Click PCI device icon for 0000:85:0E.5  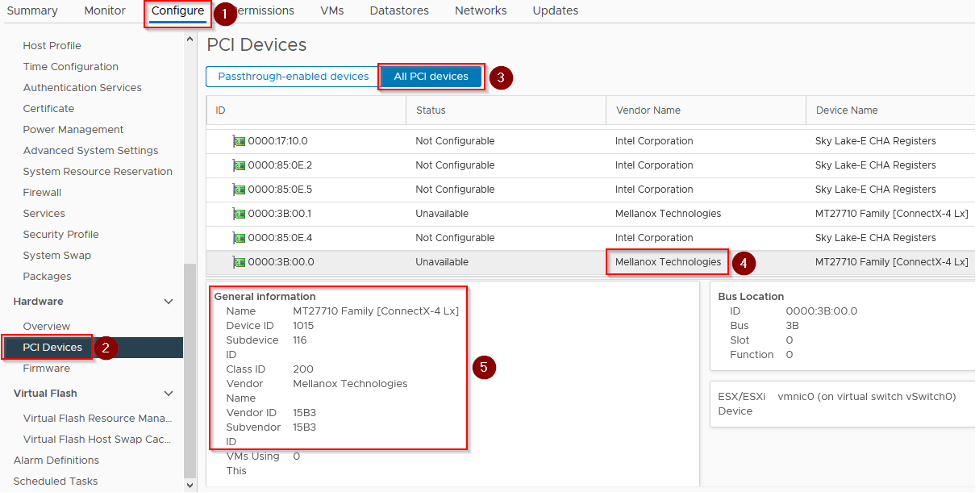(x=239, y=190)
